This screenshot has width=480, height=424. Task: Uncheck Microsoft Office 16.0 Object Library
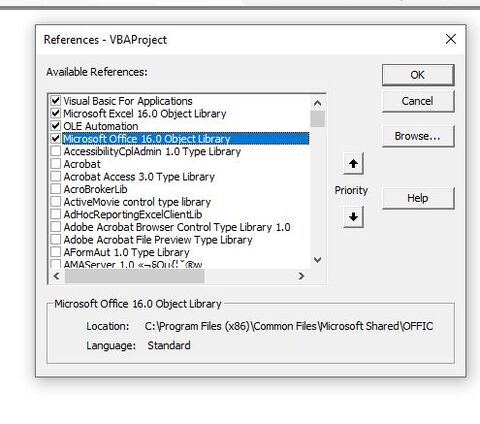[x=55, y=139]
